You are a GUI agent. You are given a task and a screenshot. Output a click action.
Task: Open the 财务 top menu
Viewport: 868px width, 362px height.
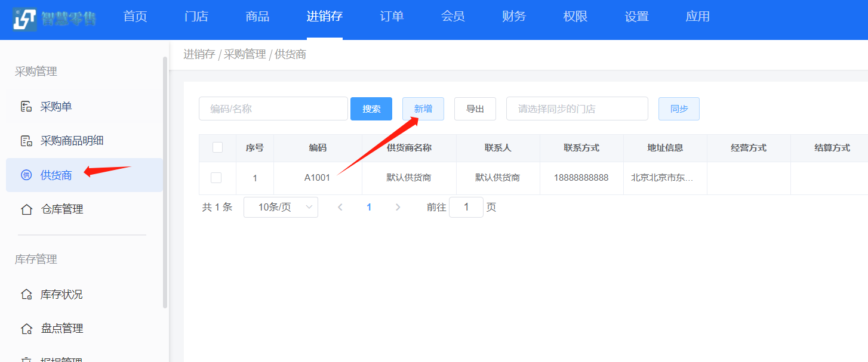click(514, 17)
